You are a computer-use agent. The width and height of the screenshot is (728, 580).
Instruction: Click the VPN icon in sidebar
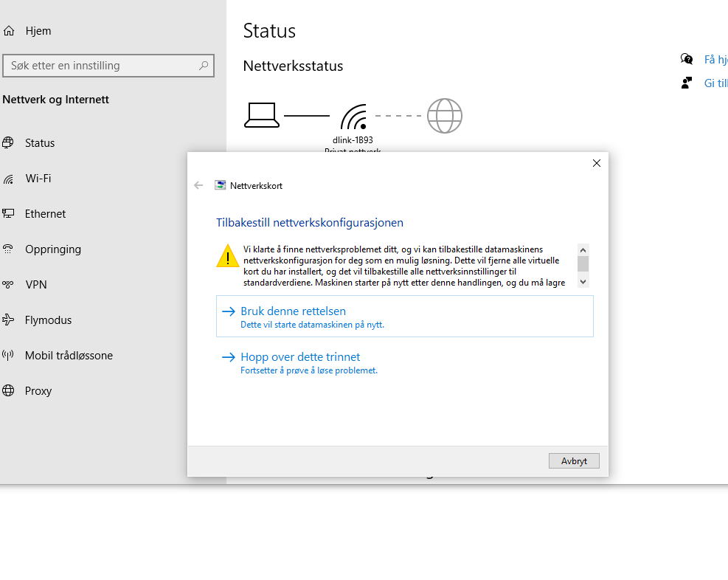tap(9, 285)
